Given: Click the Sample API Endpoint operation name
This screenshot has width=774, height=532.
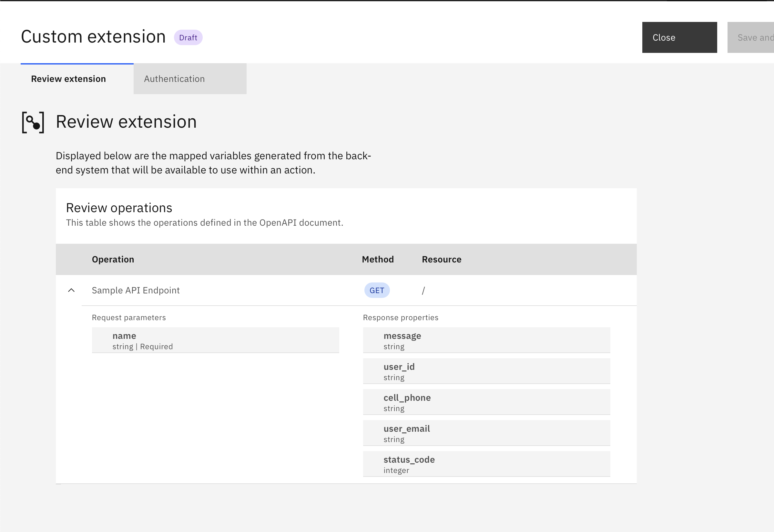Looking at the screenshot, I should pos(136,290).
